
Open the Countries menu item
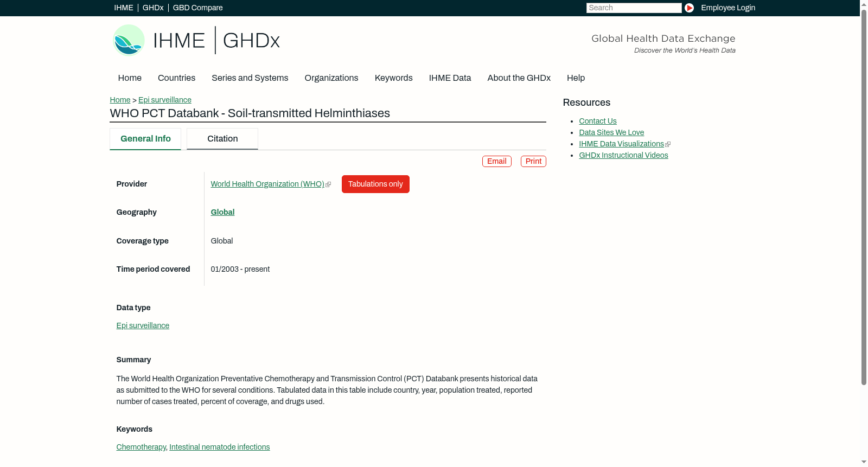(x=177, y=78)
